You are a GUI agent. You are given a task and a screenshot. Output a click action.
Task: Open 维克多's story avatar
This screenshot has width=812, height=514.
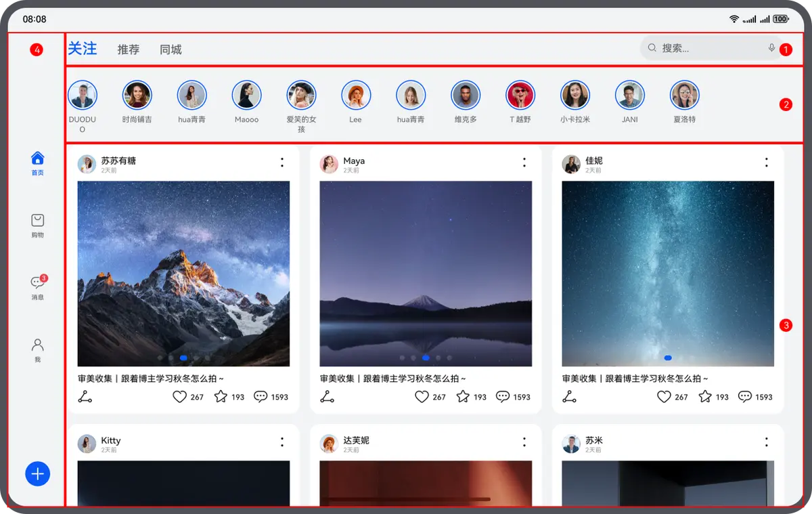point(466,95)
